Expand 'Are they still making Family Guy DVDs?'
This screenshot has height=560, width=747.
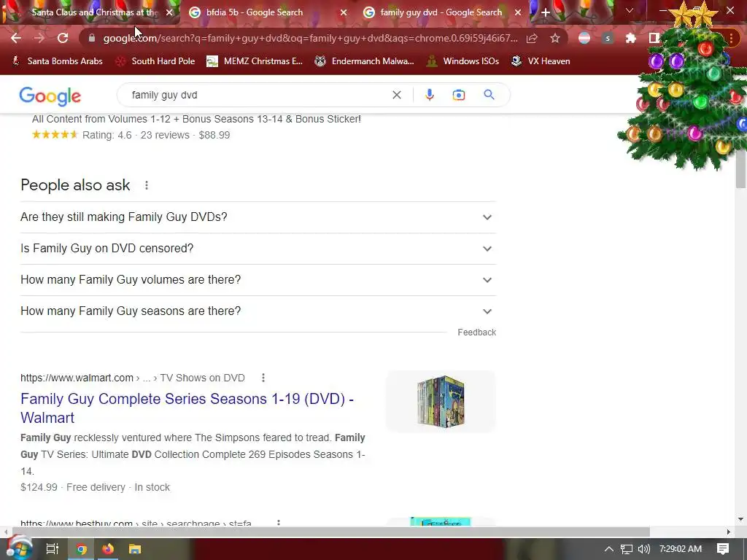click(x=258, y=217)
